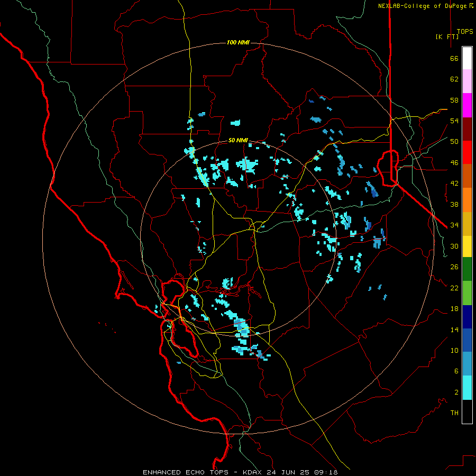
Task: Select the gold 38 kft legend swatch
Action: [467, 224]
